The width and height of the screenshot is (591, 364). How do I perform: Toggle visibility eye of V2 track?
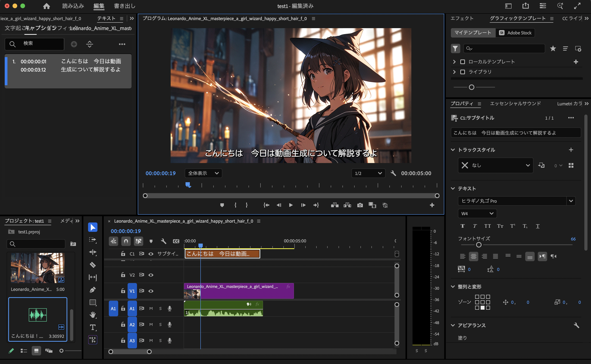click(151, 275)
